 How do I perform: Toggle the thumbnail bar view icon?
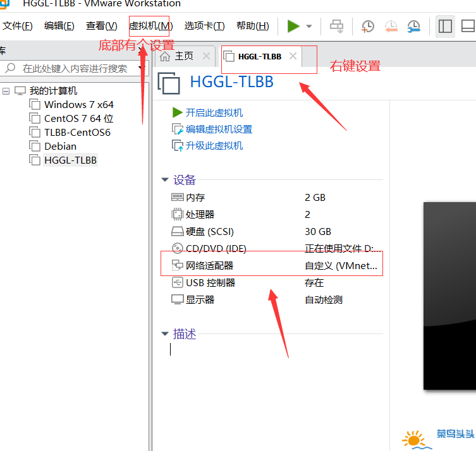coord(468,26)
